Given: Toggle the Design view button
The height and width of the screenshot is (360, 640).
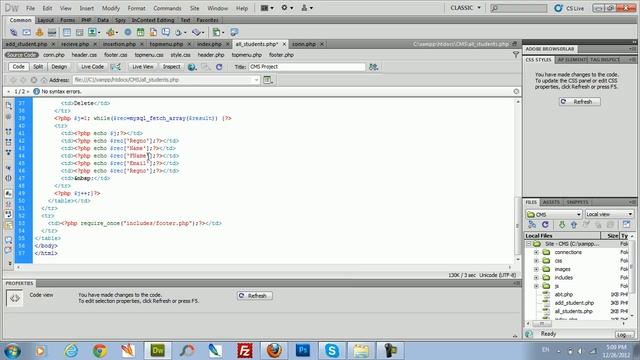Looking at the screenshot, I should coord(59,67).
